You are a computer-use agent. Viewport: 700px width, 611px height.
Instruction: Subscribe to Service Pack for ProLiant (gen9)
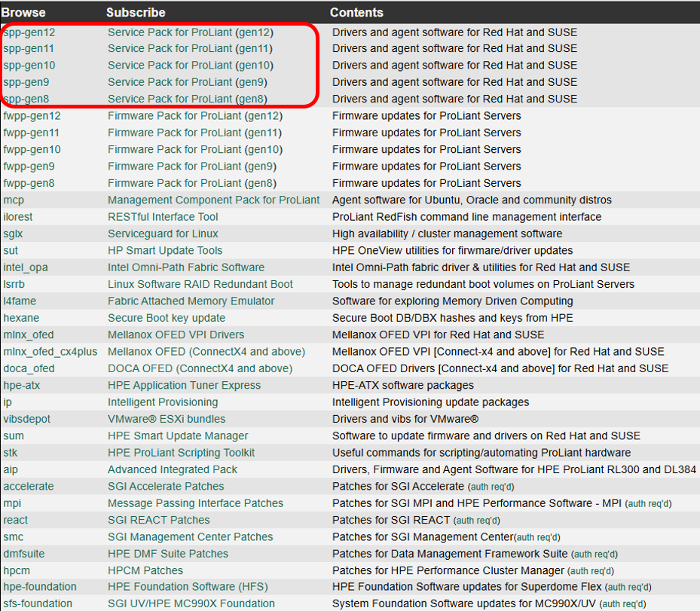(188, 83)
